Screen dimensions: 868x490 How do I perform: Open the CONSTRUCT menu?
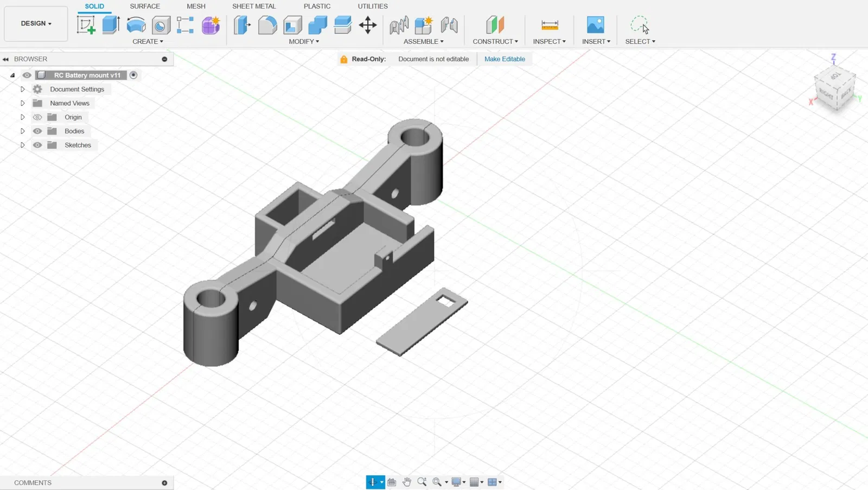[495, 41]
